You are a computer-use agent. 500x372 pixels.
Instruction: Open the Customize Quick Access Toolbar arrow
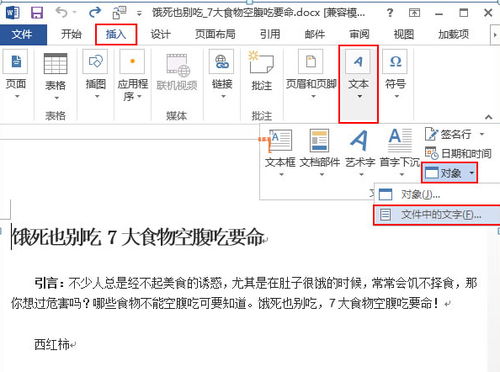click(139, 13)
